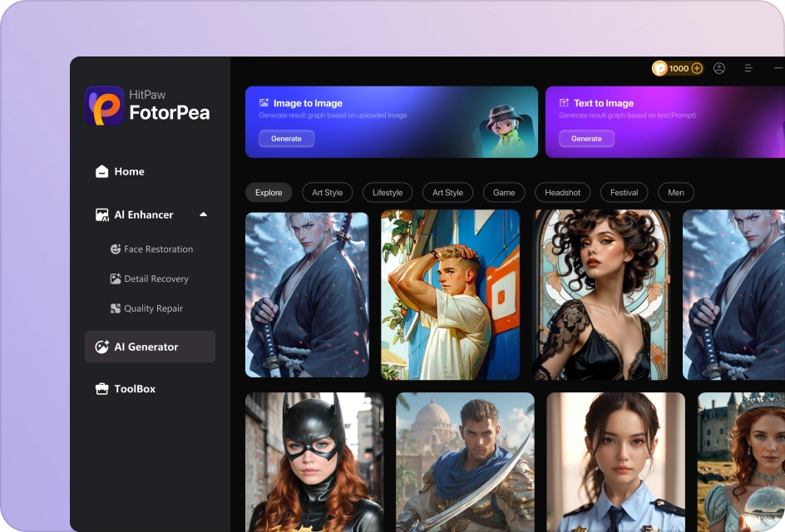Select the Game filter chip
Viewport: 785px width, 532px height.
(504, 192)
